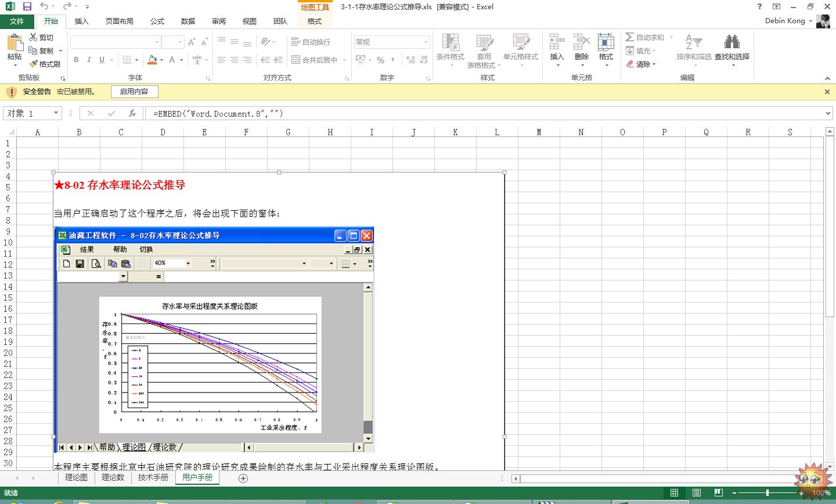
Task: Toggle Italic formatting button
Action: click(89, 60)
